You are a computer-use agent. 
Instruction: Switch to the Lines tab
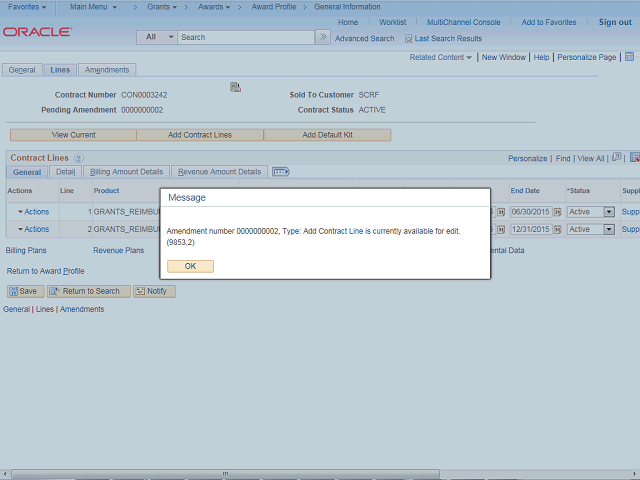tap(60, 70)
